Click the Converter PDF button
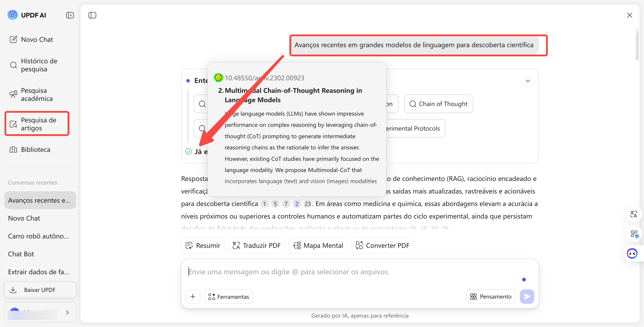Screen dimensions: 644x327 [x=382, y=246]
